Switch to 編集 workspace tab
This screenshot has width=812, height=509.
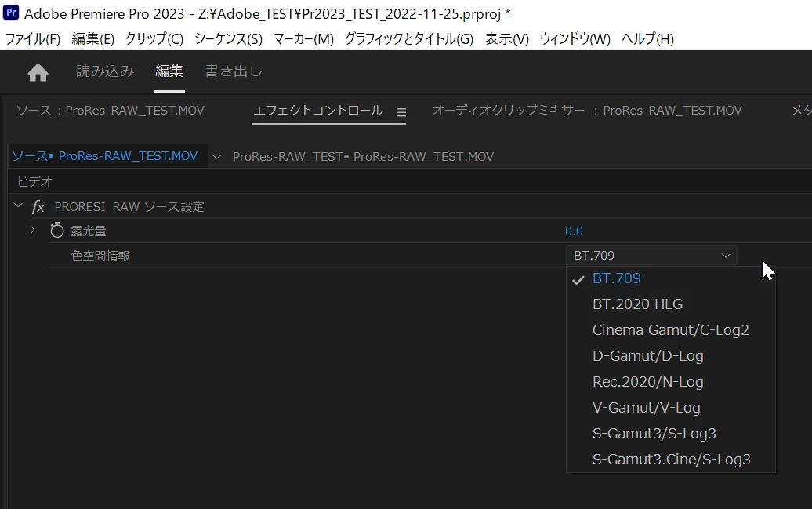point(169,71)
